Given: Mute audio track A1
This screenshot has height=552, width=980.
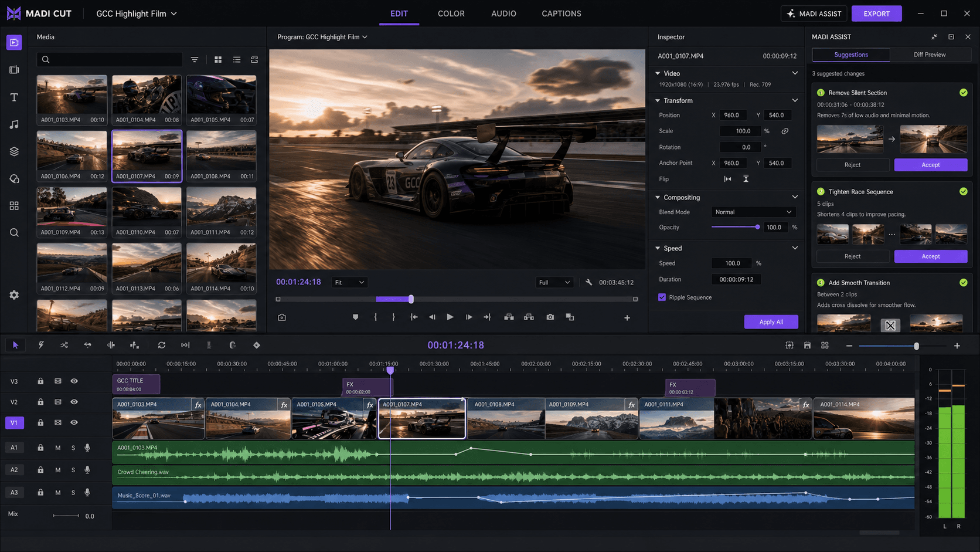Looking at the screenshot, I should pos(57,448).
